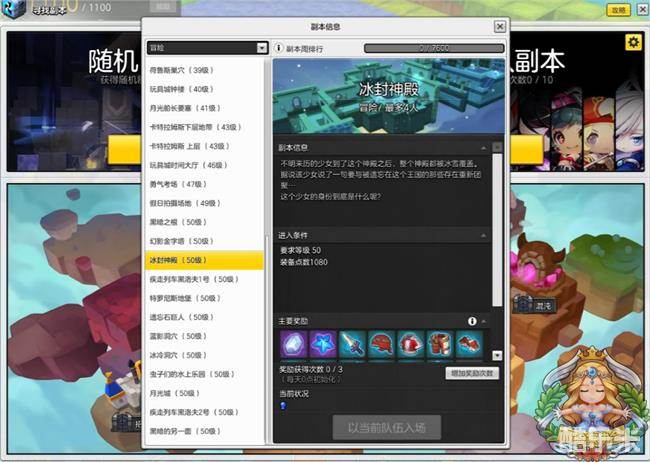
Task: Collapse the 副本信息 description section
Action: pyautogui.click(x=486, y=148)
